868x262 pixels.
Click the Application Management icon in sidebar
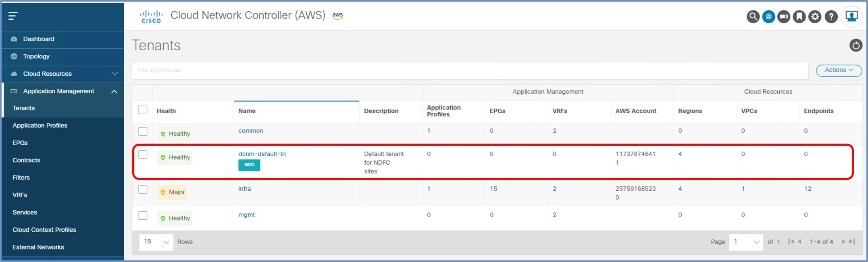[x=14, y=91]
